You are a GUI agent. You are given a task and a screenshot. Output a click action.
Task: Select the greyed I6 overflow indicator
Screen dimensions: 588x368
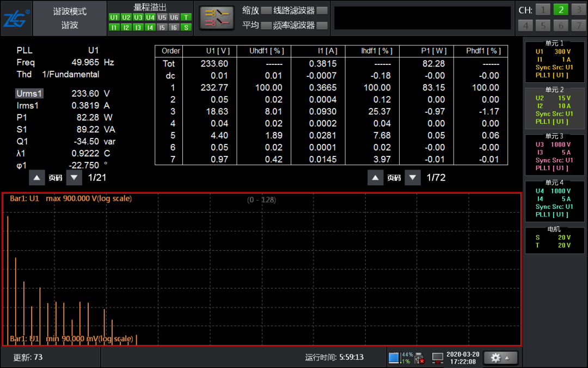pyautogui.click(x=174, y=27)
